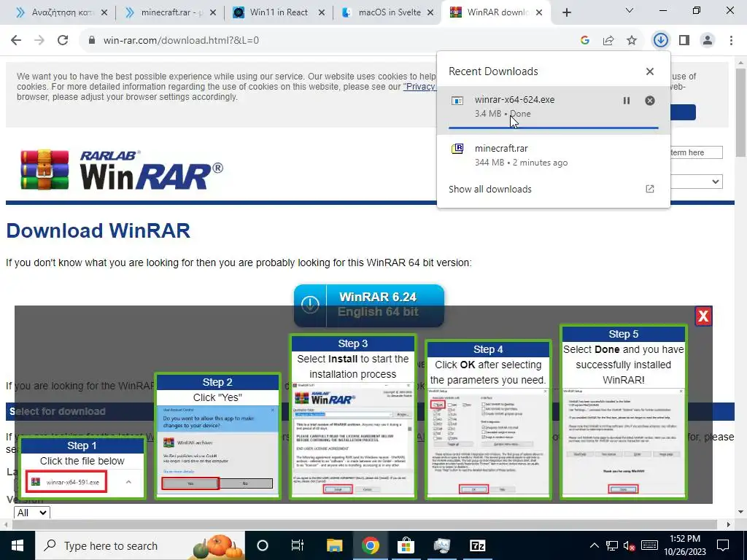Click the search term input field

(x=696, y=152)
